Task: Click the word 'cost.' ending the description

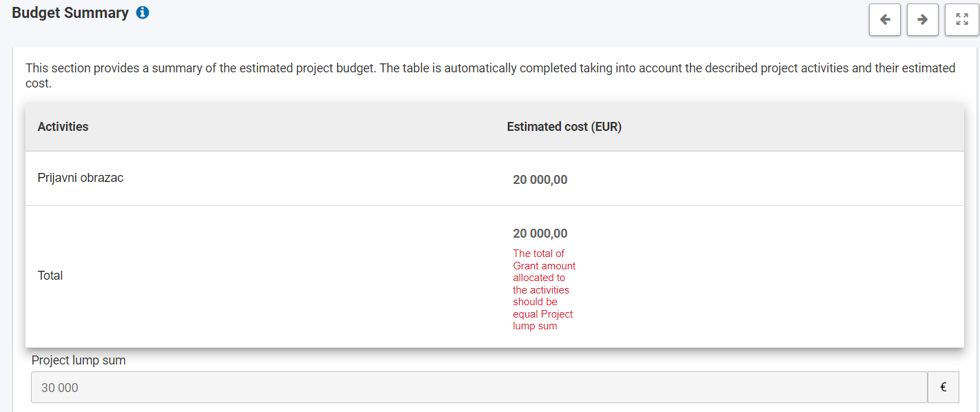Action: click(x=39, y=83)
